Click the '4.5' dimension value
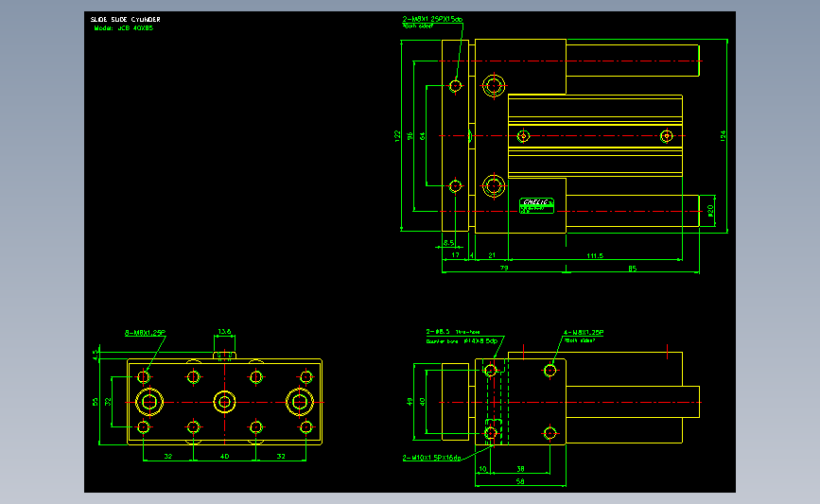This screenshot has height=504, width=820. [x=96, y=355]
